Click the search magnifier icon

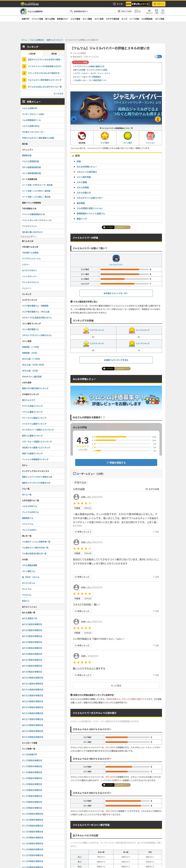point(71,11)
